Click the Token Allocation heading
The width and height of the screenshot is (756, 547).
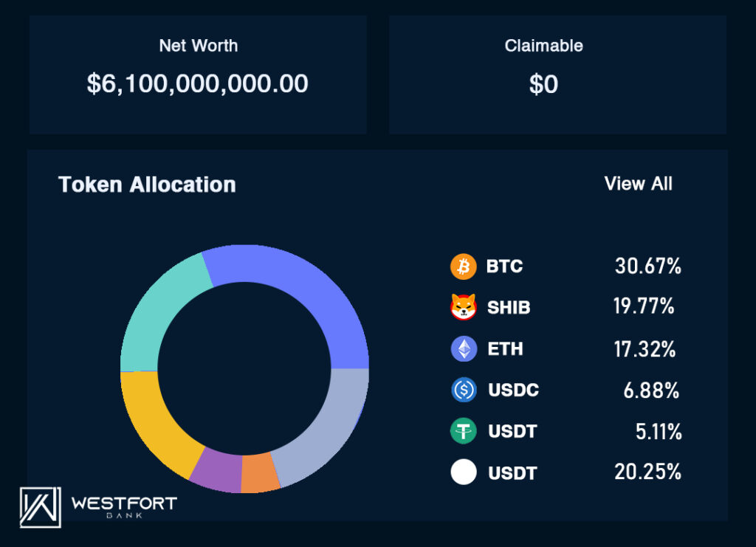click(x=147, y=185)
